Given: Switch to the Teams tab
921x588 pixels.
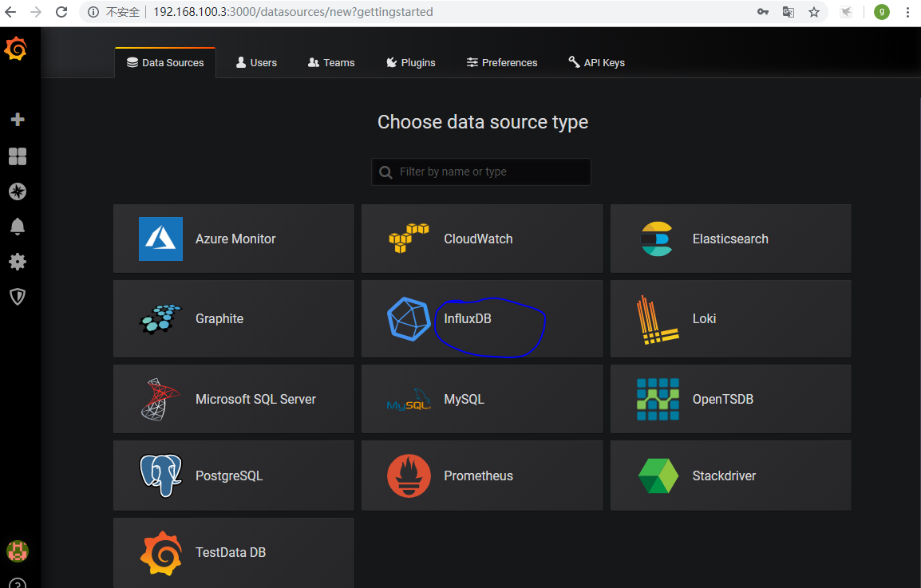Looking at the screenshot, I should (331, 63).
